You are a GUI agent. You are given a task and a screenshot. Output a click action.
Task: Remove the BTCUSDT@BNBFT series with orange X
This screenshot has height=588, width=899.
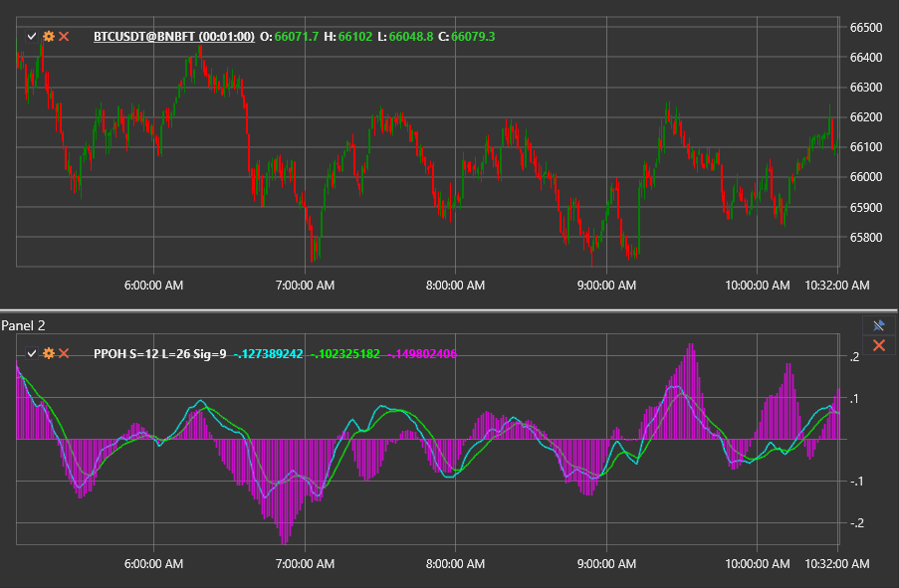coord(64,36)
